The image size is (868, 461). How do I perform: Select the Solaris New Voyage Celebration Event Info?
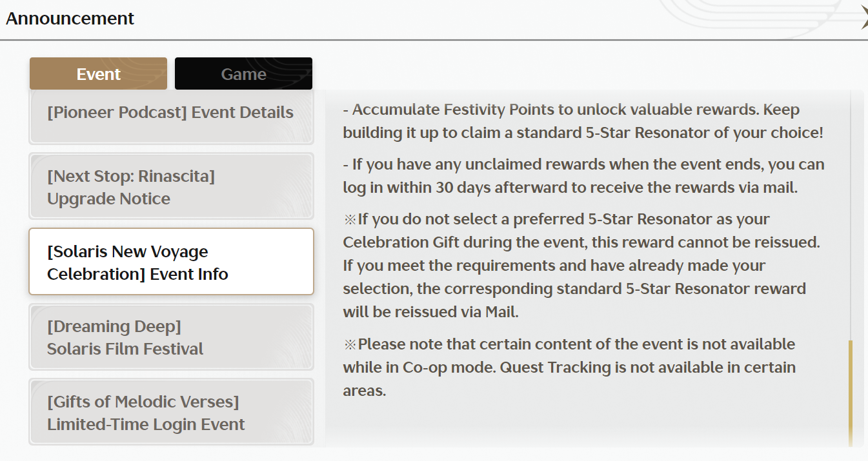coord(171,262)
